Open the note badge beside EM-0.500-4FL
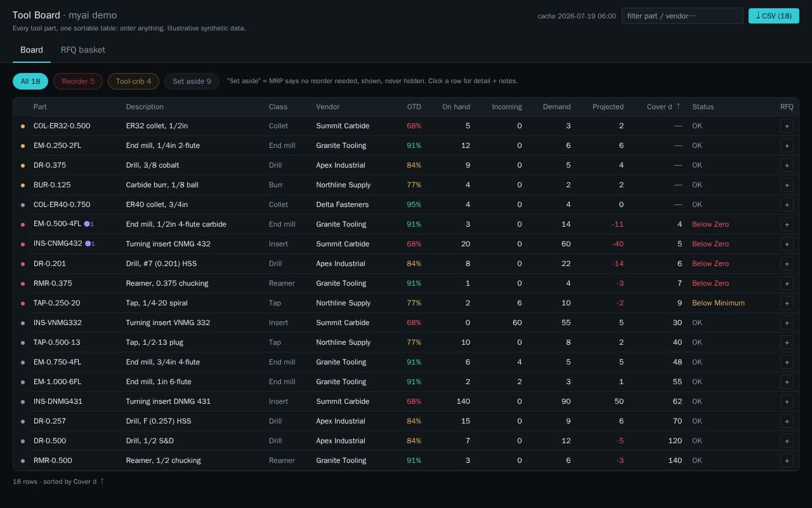This screenshot has height=508, width=812. (89, 224)
